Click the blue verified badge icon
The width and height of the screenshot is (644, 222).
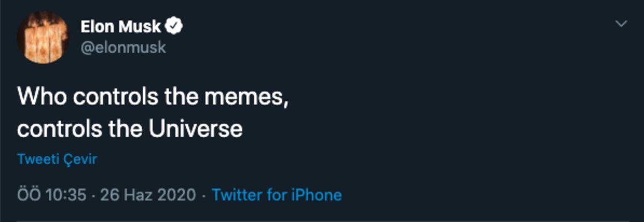pyautogui.click(x=175, y=26)
